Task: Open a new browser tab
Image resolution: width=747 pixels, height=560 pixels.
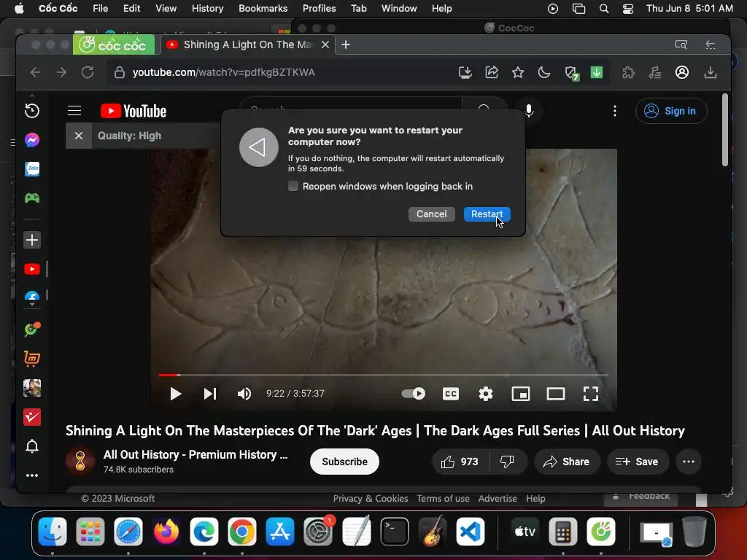Action: pyautogui.click(x=346, y=44)
